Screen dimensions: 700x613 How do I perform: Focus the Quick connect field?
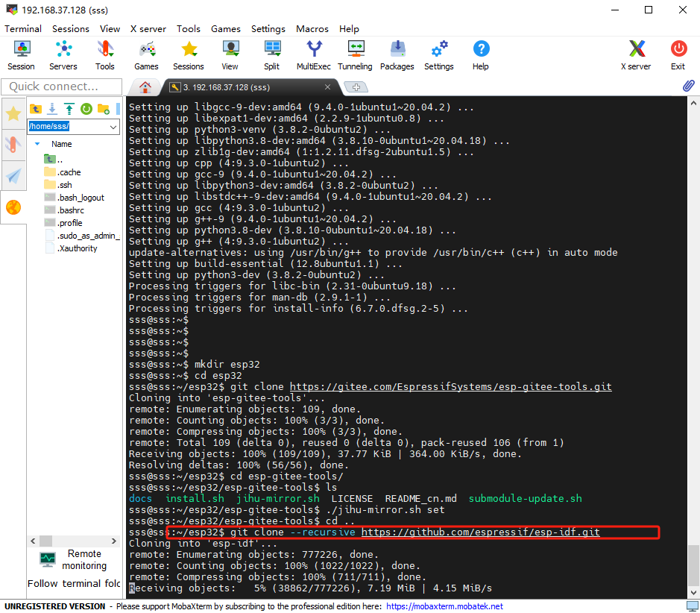pos(62,87)
